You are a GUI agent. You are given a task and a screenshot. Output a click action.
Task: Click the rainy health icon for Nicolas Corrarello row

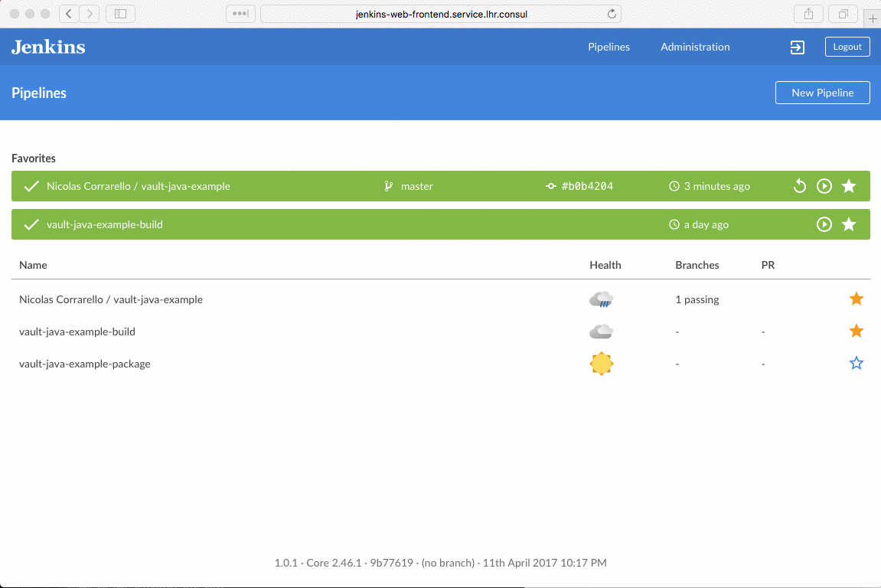click(601, 299)
